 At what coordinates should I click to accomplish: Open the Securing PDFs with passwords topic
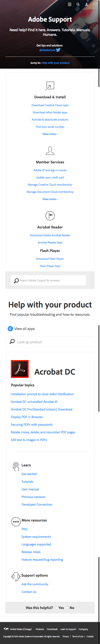click(32, 424)
